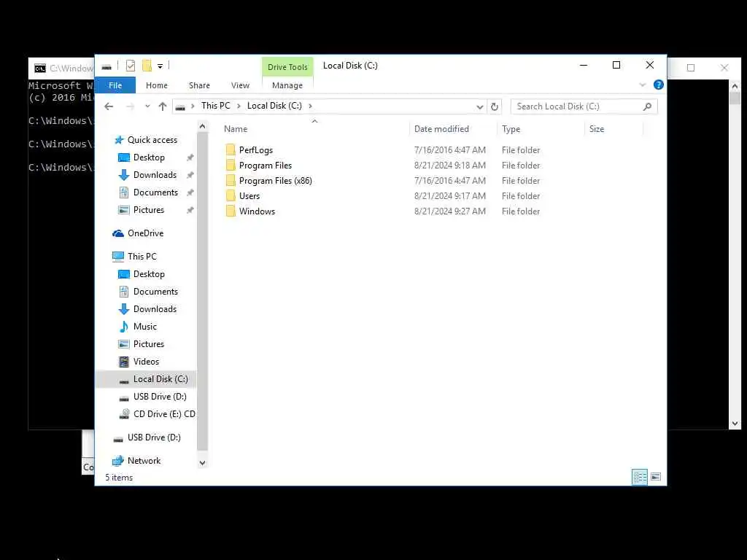Click Quick access in the navigation pane
This screenshot has height=560, width=747.
(152, 140)
